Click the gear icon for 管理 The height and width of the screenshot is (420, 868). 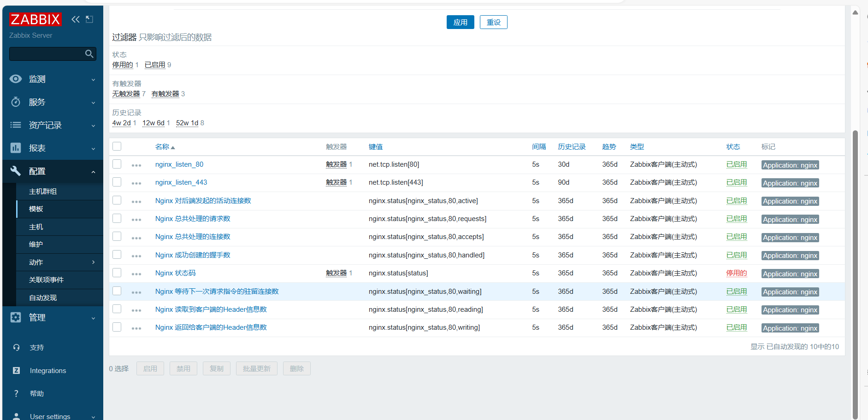(x=16, y=317)
